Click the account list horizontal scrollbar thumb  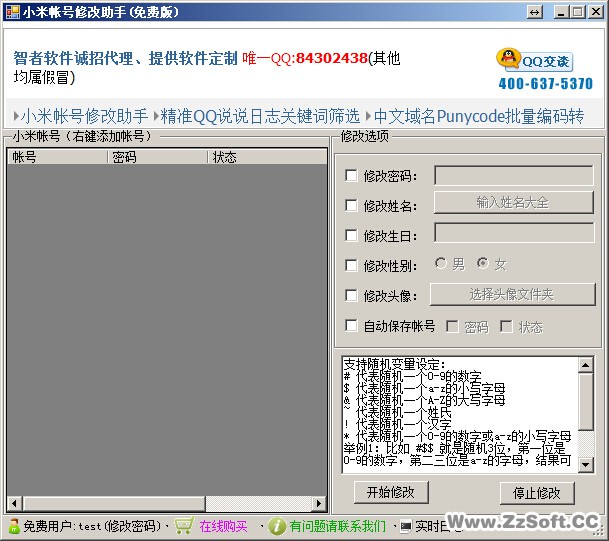pyautogui.click(x=114, y=503)
